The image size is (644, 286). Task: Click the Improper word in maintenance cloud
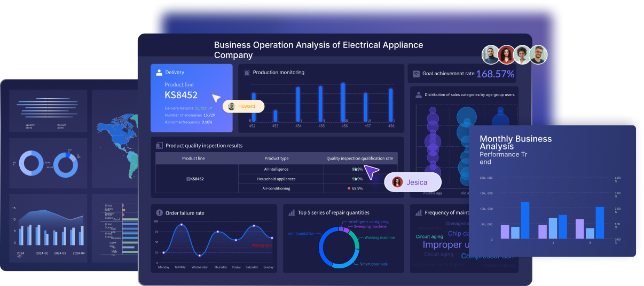tap(442, 244)
